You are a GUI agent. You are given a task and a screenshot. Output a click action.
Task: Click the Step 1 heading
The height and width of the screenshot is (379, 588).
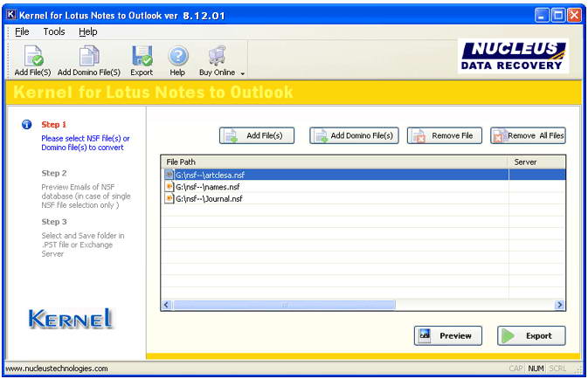click(x=53, y=125)
